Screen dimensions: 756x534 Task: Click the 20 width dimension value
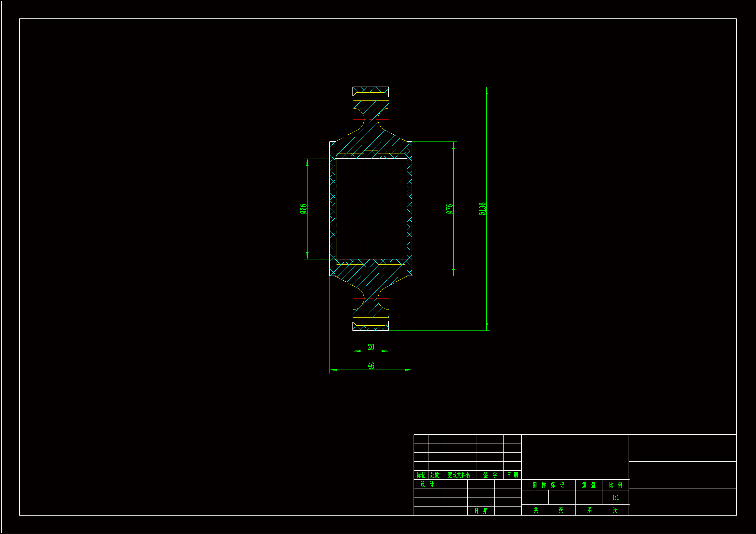[x=371, y=347]
